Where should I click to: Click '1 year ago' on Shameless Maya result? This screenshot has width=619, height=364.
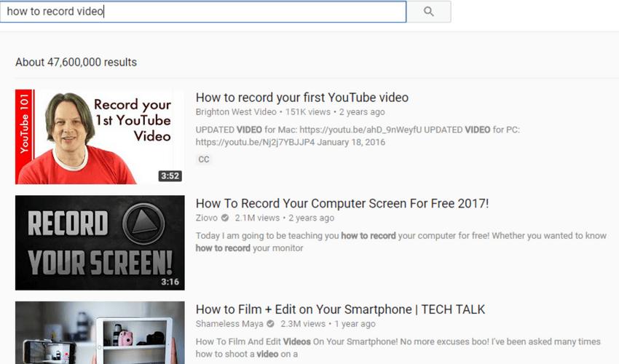pos(355,324)
